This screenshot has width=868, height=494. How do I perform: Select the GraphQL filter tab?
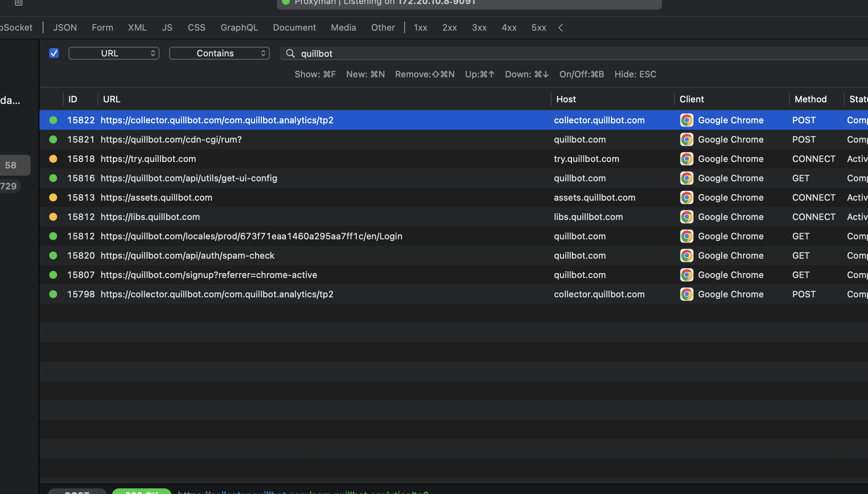tap(239, 28)
